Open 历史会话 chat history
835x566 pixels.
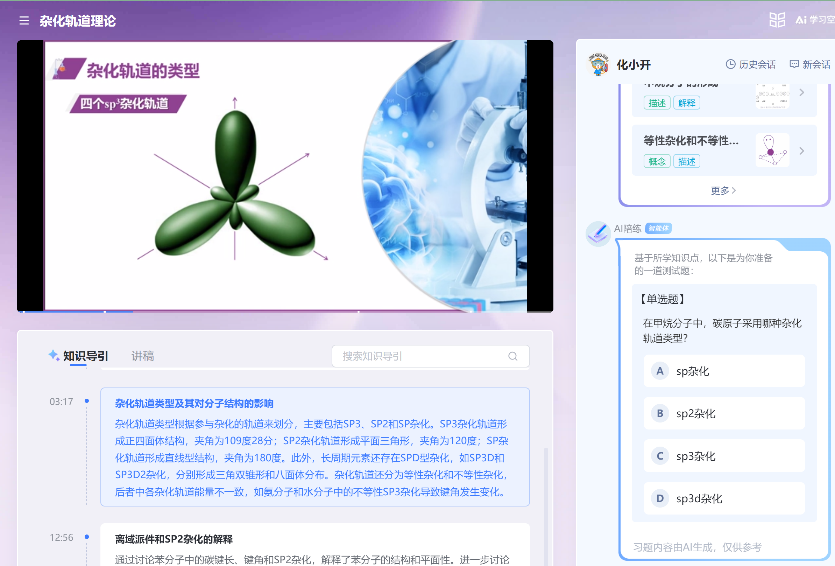[x=750, y=64]
